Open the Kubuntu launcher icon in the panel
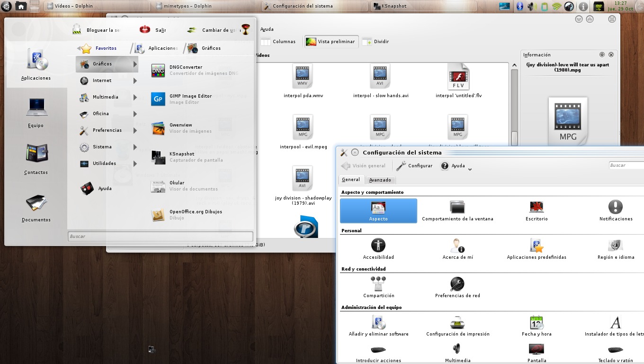 click(6, 6)
